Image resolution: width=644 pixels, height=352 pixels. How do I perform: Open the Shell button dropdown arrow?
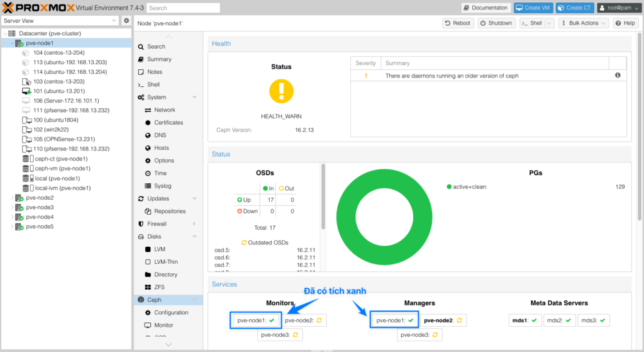[x=549, y=23]
